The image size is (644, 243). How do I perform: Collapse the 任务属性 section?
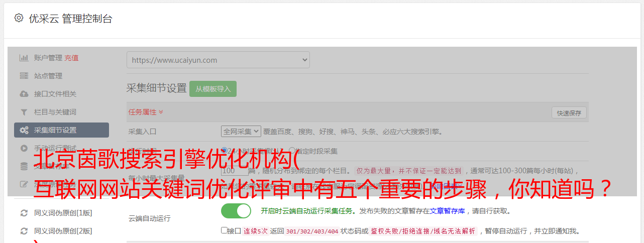point(146,112)
